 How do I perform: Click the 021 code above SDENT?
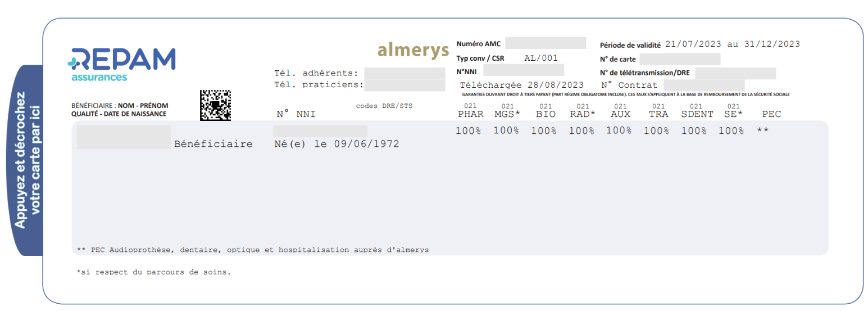696,106
